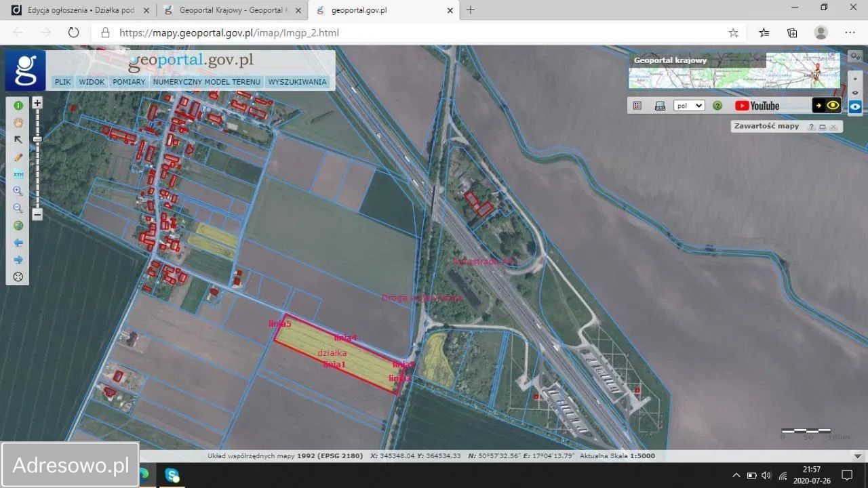Show hidden system tray icons
The width and height of the screenshot is (868, 488).
tap(736, 475)
